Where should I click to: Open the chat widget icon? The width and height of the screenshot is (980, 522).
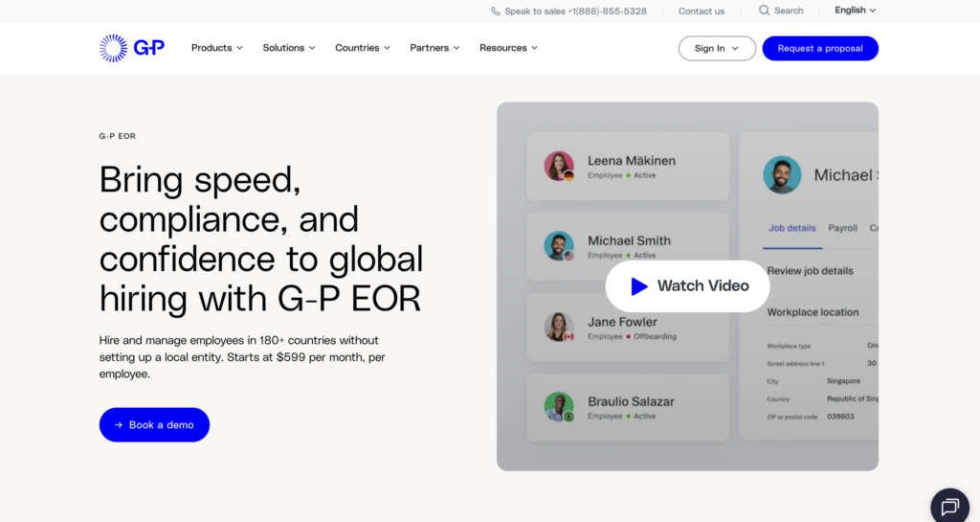coord(949,507)
